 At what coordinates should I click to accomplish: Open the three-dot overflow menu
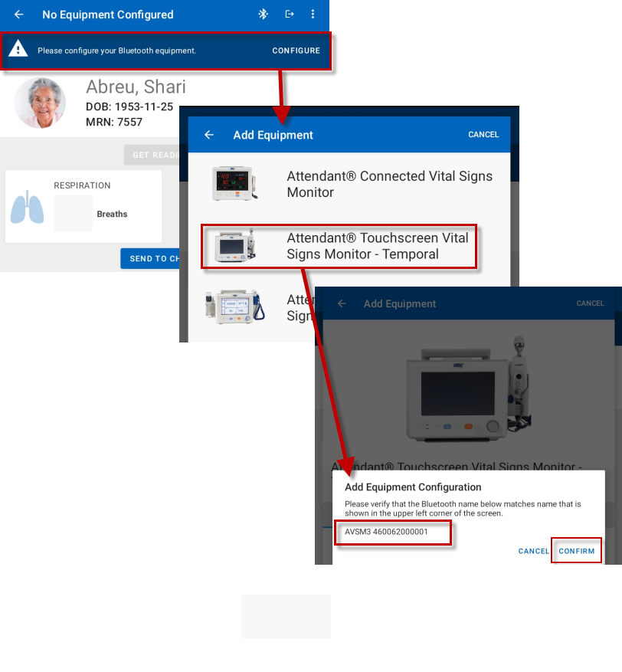point(313,15)
